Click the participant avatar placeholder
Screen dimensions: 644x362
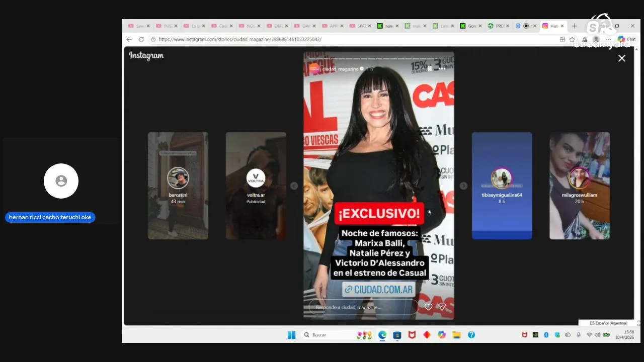pos(61,181)
